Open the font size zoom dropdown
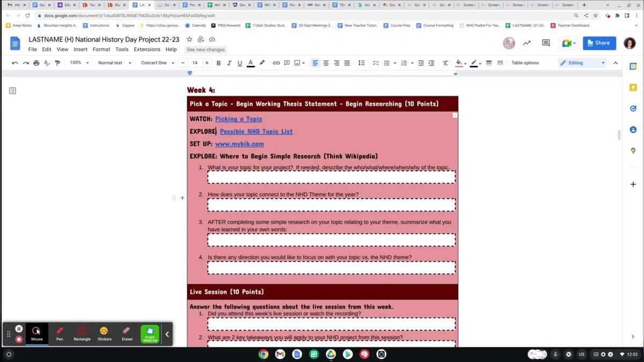The width and height of the screenshot is (644, 362). pyautogui.click(x=78, y=63)
